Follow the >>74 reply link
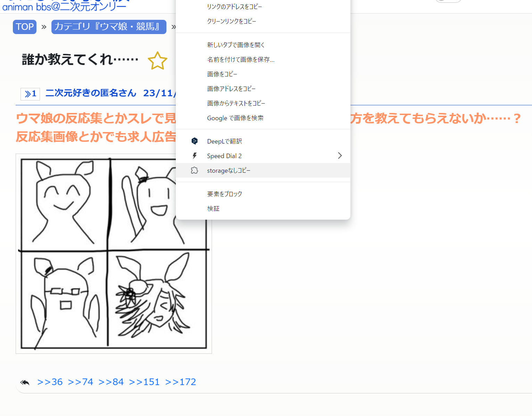 80,382
